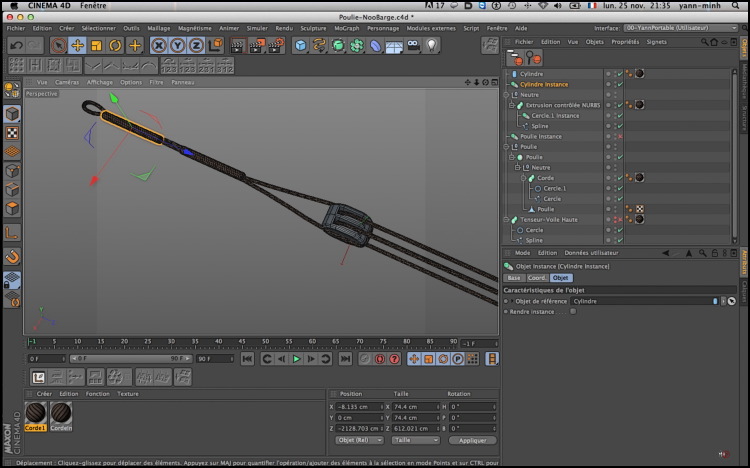Screen dimensions: 750x468
Task: Play the animation forward
Action: pyautogui.click(x=297, y=358)
